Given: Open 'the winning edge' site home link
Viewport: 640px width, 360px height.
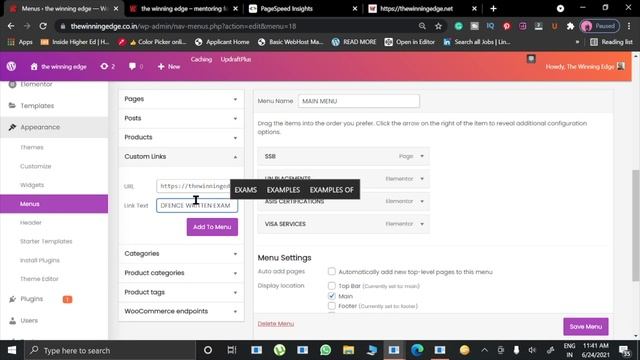Looking at the screenshot, I should tap(58, 67).
